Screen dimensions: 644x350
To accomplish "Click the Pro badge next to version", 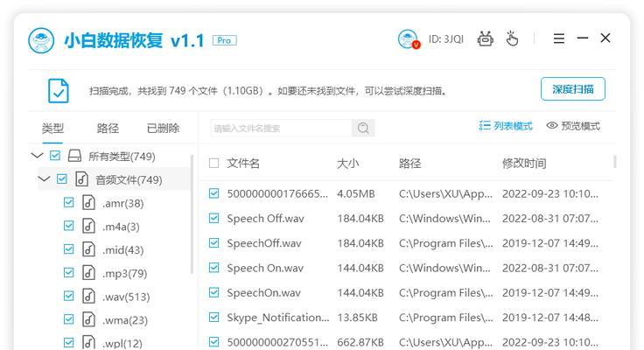I will (x=224, y=40).
